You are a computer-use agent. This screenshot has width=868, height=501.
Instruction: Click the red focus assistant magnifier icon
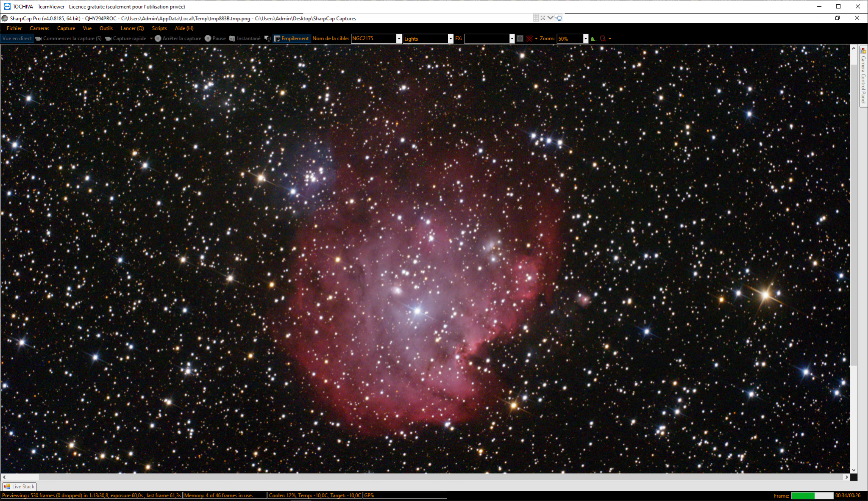(x=603, y=39)
